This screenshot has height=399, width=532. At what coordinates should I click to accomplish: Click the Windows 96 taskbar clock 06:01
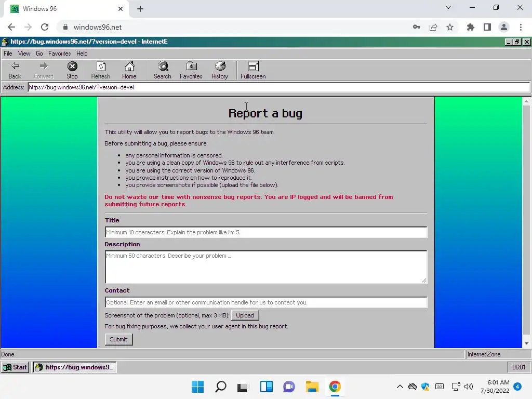pyautogui.click(x=518, y=367)
